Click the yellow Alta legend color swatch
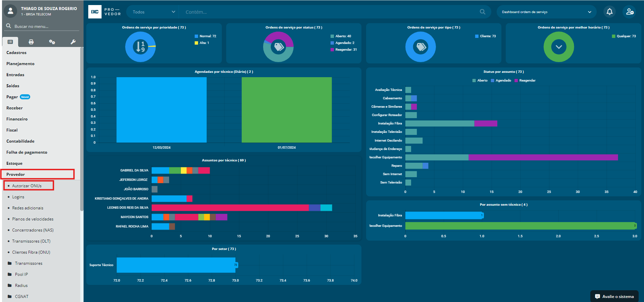Screen dimensions: 644x302 coord(196,43)
